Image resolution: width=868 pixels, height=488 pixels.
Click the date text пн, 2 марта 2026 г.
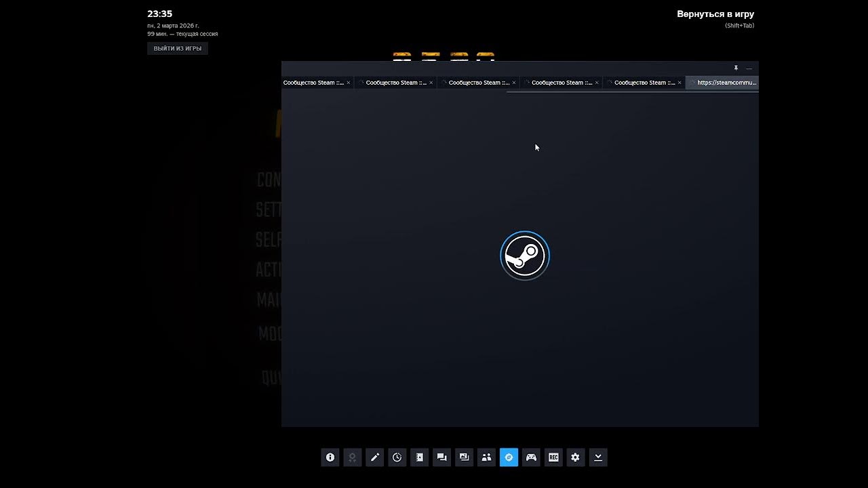(x=173, y=26)
